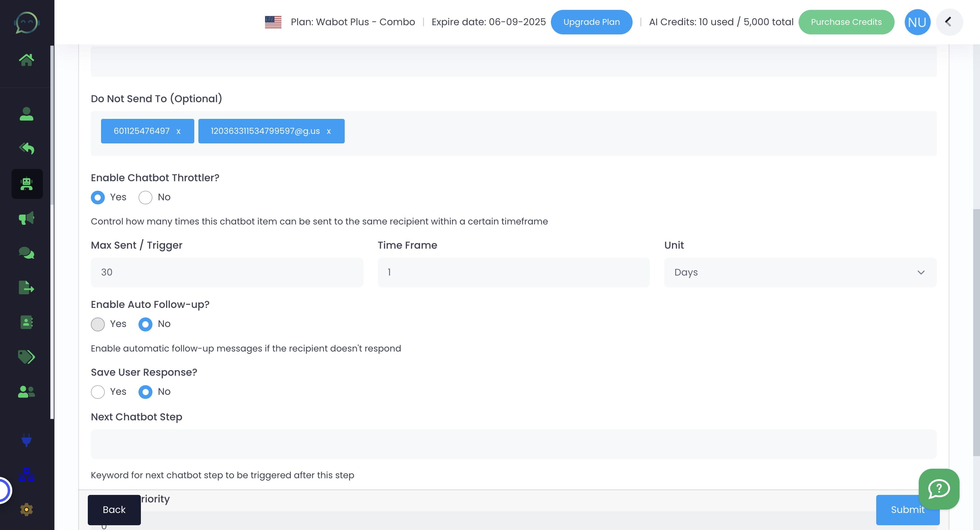Screen dimensions: 980x530
Task: Enable Auto Follow-up by choosing Yes
Action: pos(98,324)
